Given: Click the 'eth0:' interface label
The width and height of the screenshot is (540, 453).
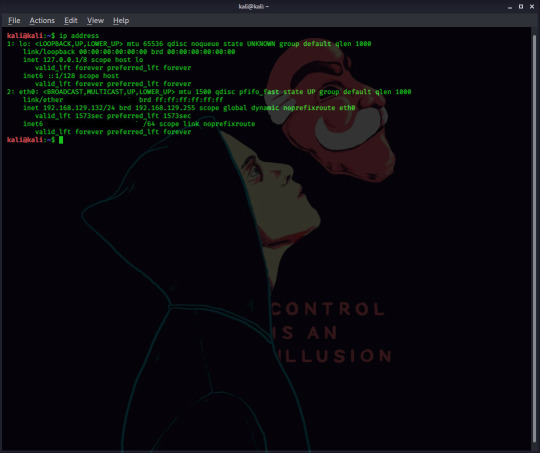Looking at the screenshot, I should [29, 92].
